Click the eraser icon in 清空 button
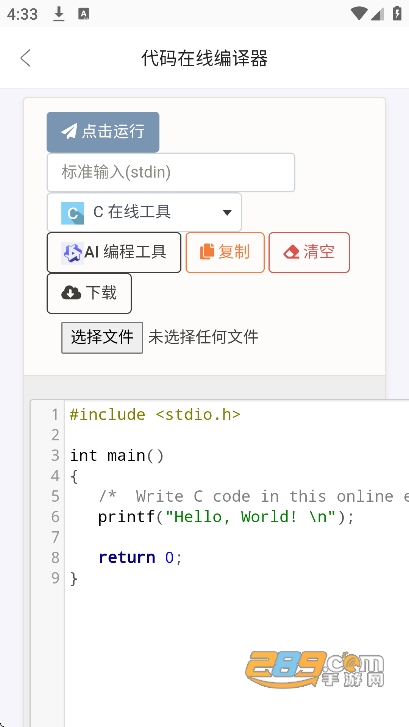The width and height of the screenshot is (409, 727). [x=291, y=253]
